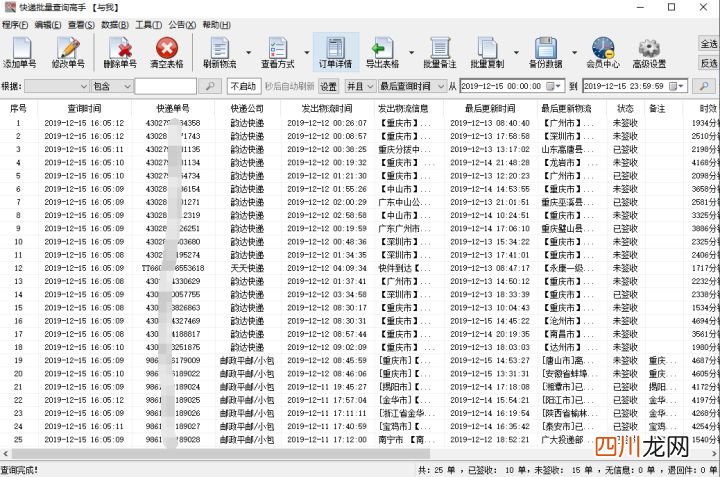Open the 数据(B) menu
720x477 pixels.
[115, 25]
